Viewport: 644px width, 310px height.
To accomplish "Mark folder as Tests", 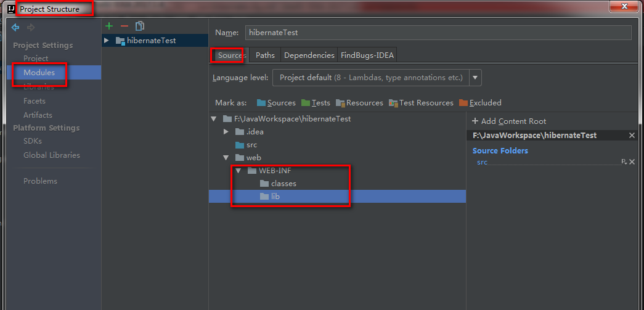I will tap(316, 103).
